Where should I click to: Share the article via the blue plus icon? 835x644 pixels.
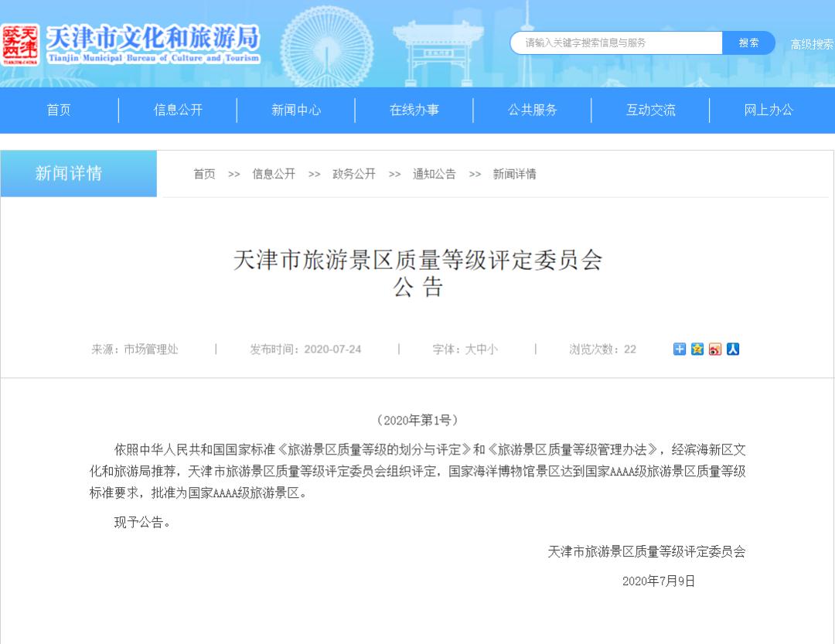point(680,349)
